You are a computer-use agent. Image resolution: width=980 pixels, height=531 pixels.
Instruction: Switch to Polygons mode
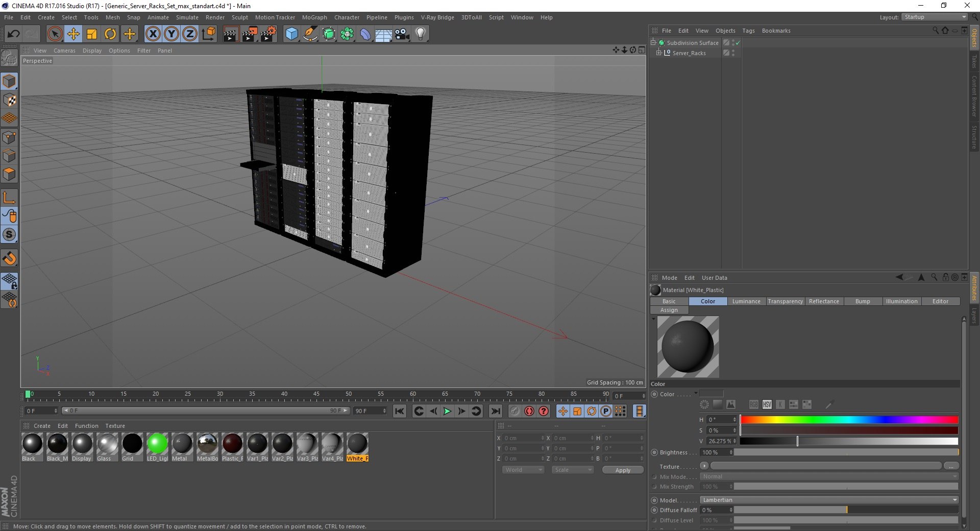click(x=9, y=174)
